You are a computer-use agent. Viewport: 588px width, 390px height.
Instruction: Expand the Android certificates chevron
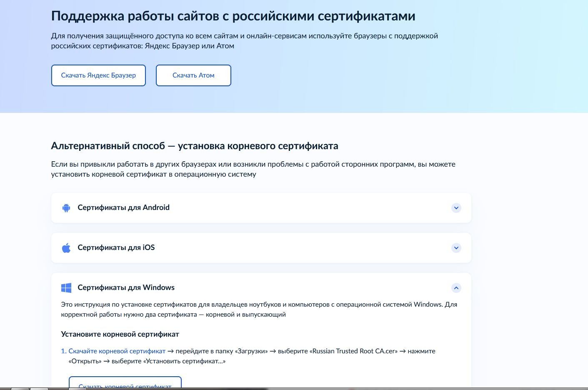click(456, 208)
